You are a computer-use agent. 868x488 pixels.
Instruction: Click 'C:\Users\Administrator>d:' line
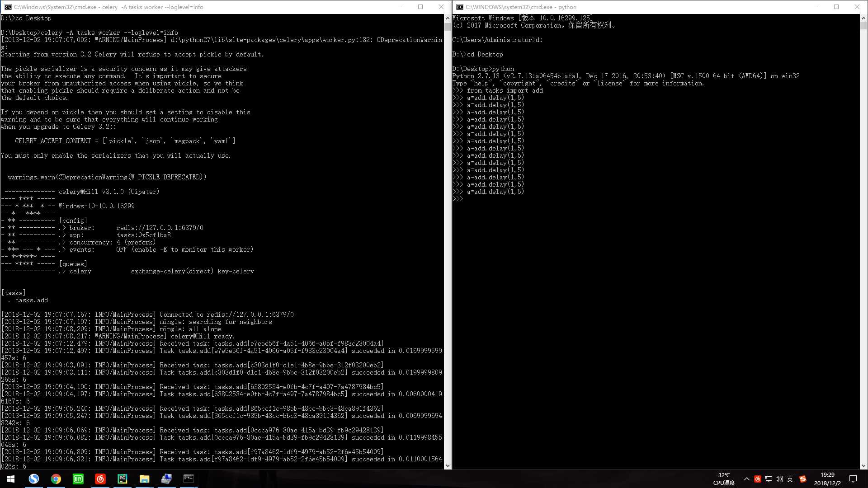(497, 40)
